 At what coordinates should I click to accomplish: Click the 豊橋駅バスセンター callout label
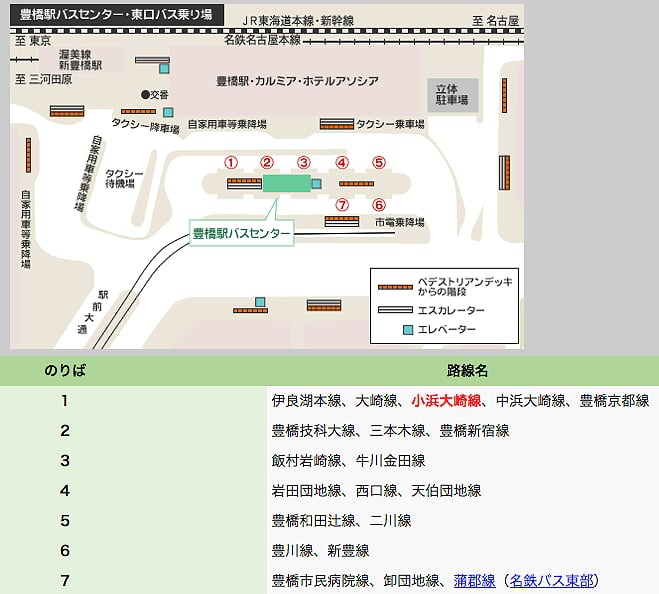point(241,234)
